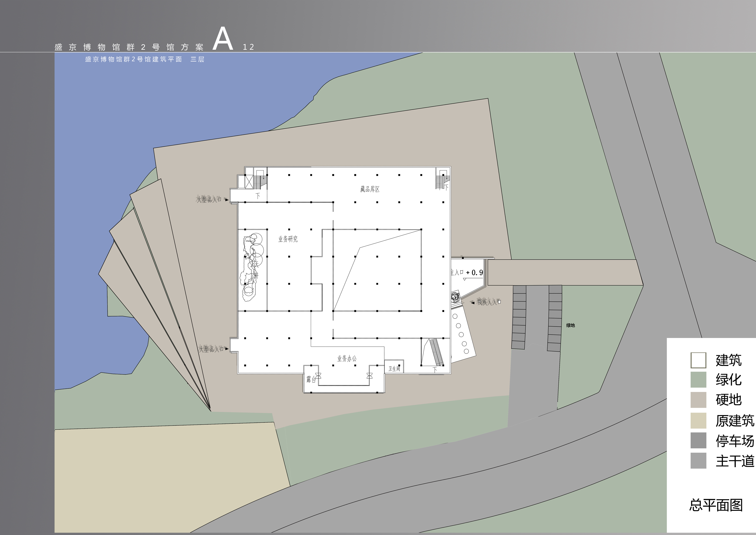Click the left door symbol on the 露台

[318, 376]
